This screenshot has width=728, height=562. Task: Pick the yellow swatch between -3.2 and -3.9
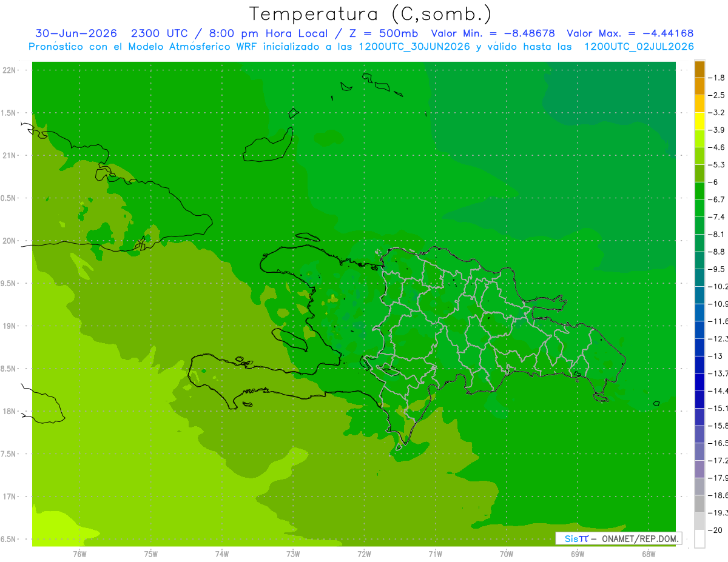pyautogui.click(x=699, y=121)
